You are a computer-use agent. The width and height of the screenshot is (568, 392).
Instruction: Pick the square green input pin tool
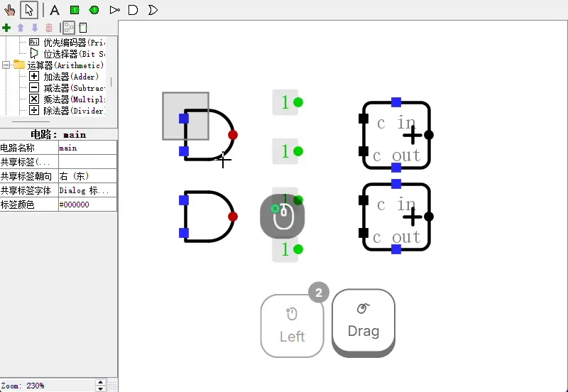pyautogui.click(x=74, y=10)
